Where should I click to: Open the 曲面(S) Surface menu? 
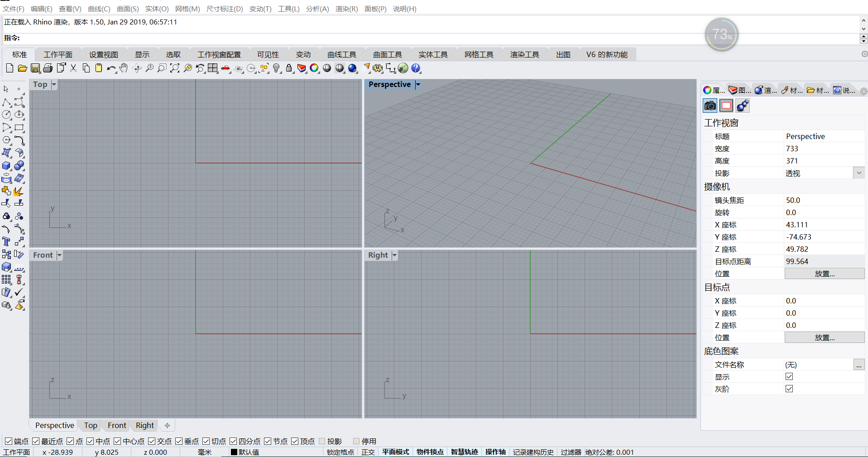128,9
